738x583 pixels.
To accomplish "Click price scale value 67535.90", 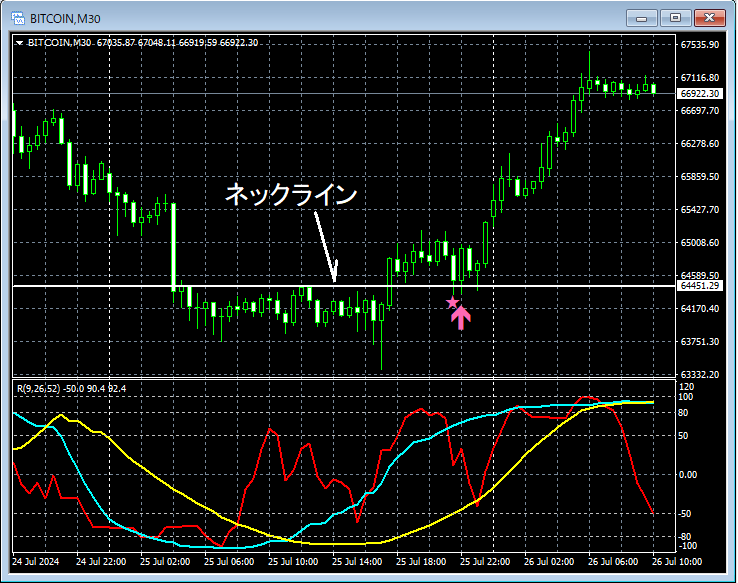I will coord(700,45).
